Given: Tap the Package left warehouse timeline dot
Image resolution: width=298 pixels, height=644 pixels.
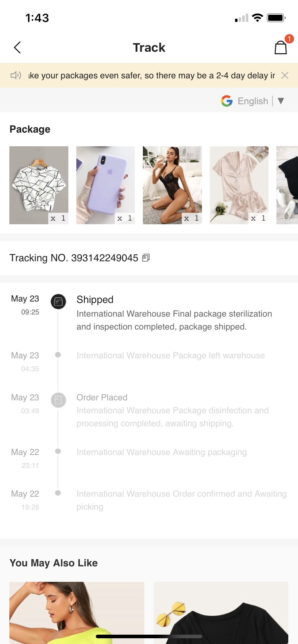Looking at the screenshot, I should pos(58,355).
